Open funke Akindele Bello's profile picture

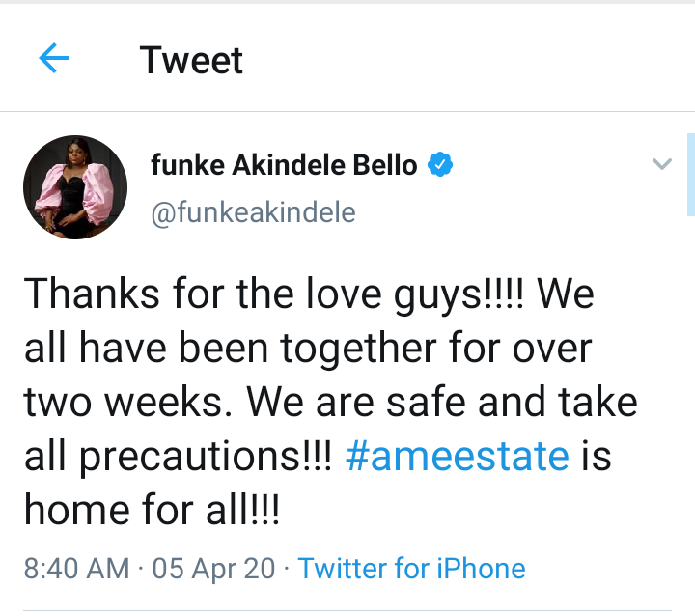[x=75, y=187]
